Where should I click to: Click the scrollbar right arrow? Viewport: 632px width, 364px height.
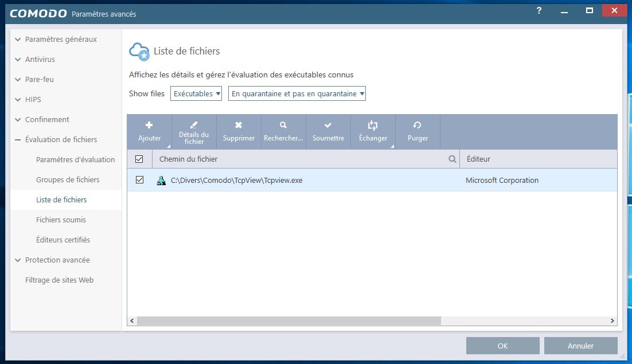[613, 320]
